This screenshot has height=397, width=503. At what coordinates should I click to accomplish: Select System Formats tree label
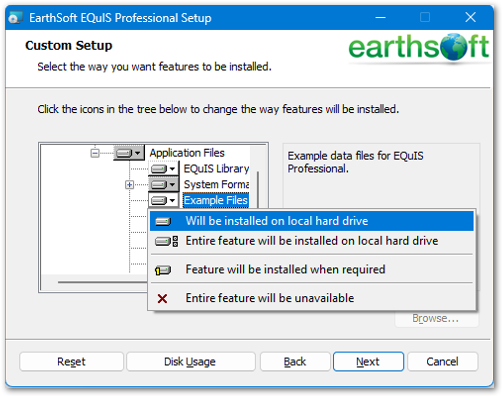pyautogui.click(x=216, y=185)
